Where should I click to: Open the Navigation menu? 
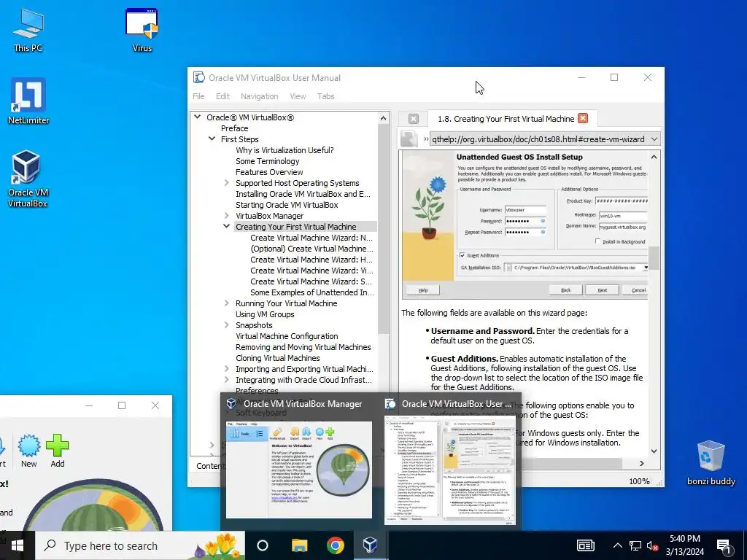pos(259,96)
